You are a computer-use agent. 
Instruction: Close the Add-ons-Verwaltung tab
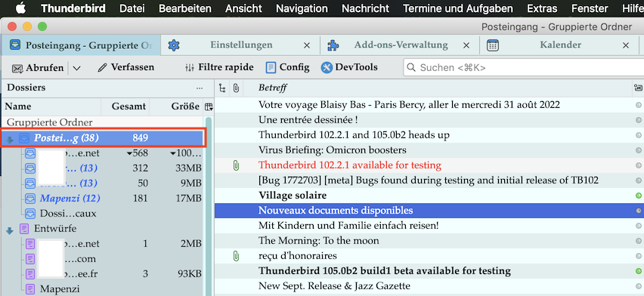pos(466,45)
